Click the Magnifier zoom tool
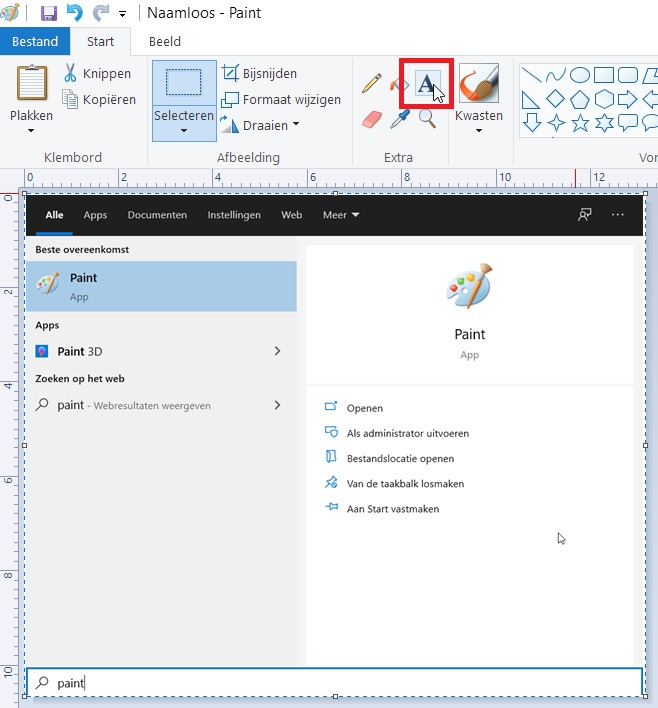This screenshot has width=658, height=708. [x=427, y=120]
